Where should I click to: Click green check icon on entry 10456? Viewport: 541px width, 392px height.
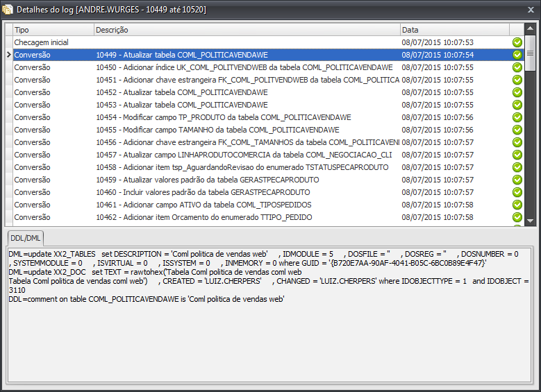(x=517, y=142)
